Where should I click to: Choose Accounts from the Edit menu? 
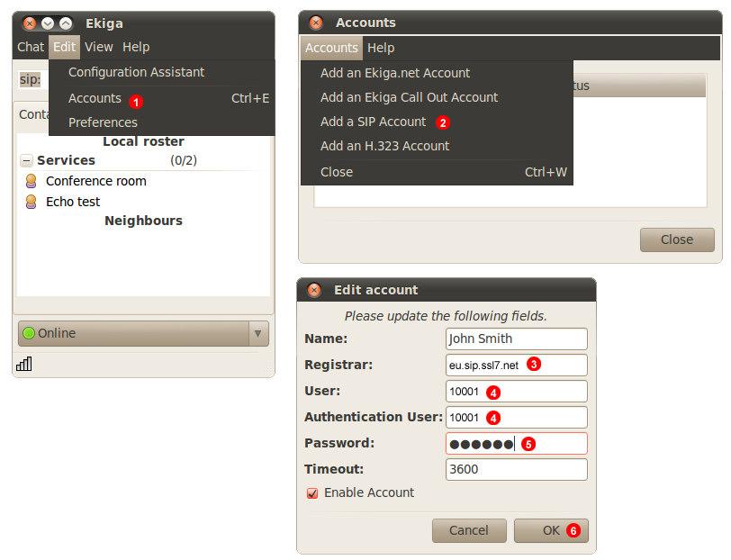162,98
